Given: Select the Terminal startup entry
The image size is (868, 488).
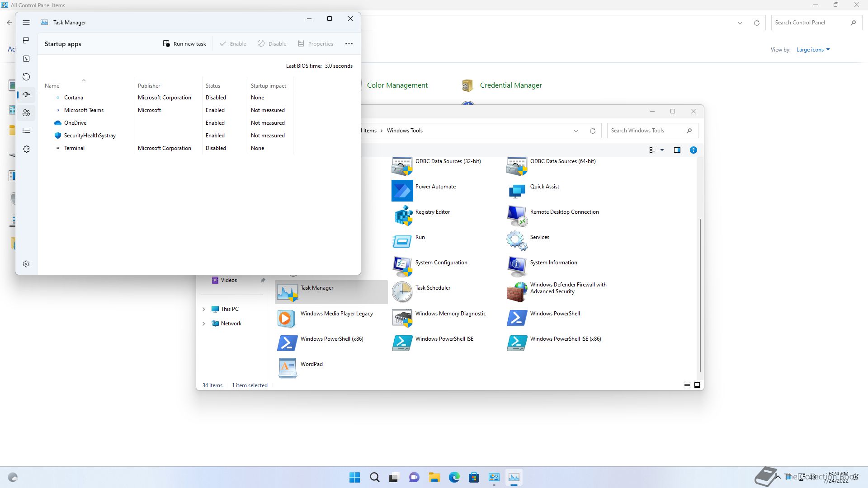Looking at the screenshot, I should (x=165, y=148).
